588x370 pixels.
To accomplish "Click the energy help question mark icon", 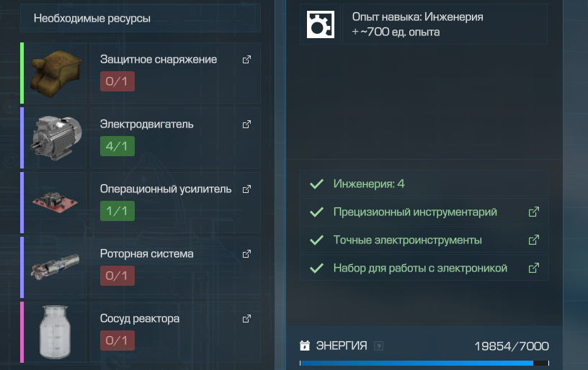I will point(379,346).
